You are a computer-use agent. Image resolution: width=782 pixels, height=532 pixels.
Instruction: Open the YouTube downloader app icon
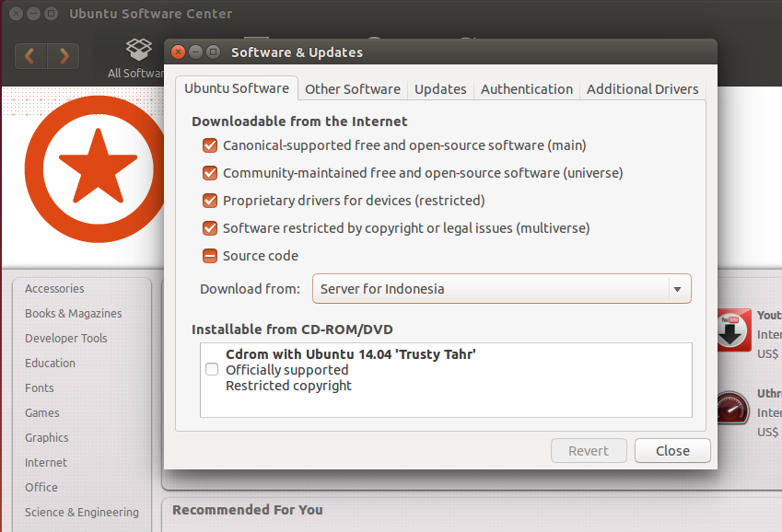[734, 330]
